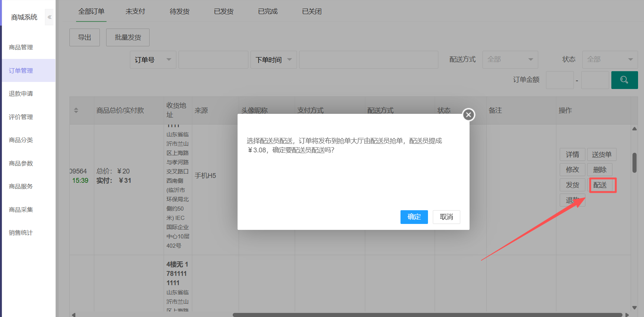The image size is (644, 317).
Task: Click the sort arrows in table header
Action: 76,110
